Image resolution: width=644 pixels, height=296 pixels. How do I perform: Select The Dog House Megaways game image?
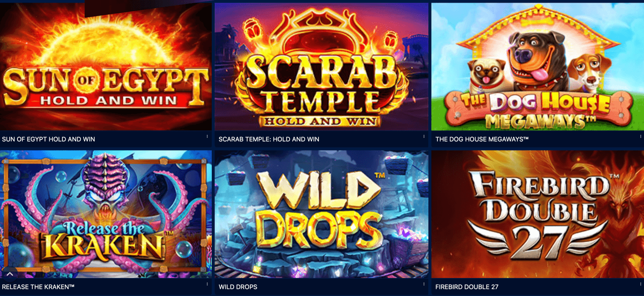(x=538, y=66)
